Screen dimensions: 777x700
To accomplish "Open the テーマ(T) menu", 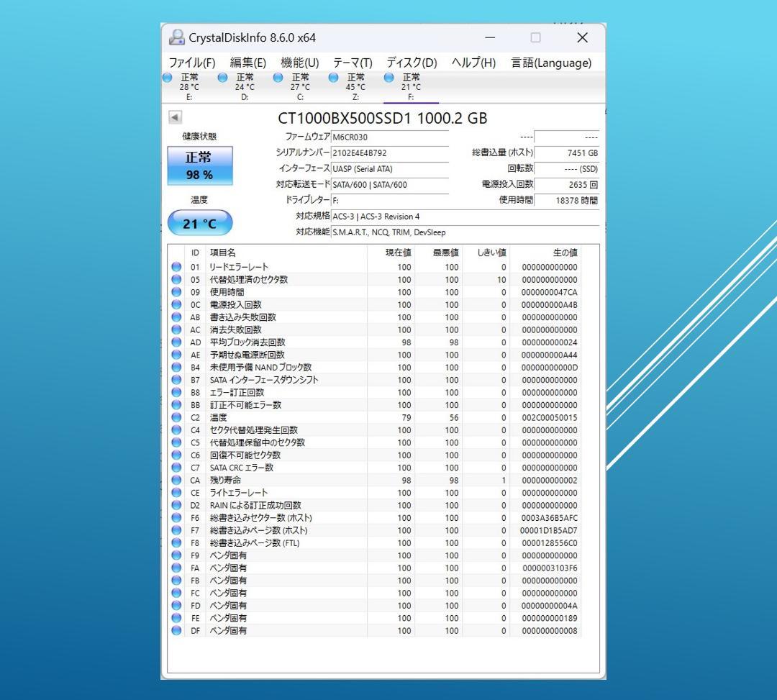I will pyautogui.click(x=353, y=63).
